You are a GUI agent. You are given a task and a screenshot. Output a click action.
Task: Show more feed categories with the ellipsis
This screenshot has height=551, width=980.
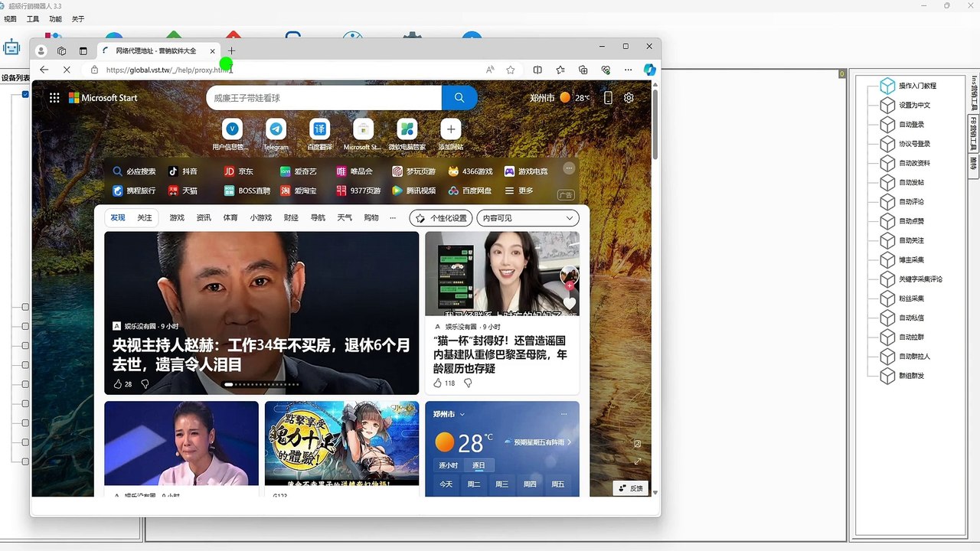pos(393,218)
